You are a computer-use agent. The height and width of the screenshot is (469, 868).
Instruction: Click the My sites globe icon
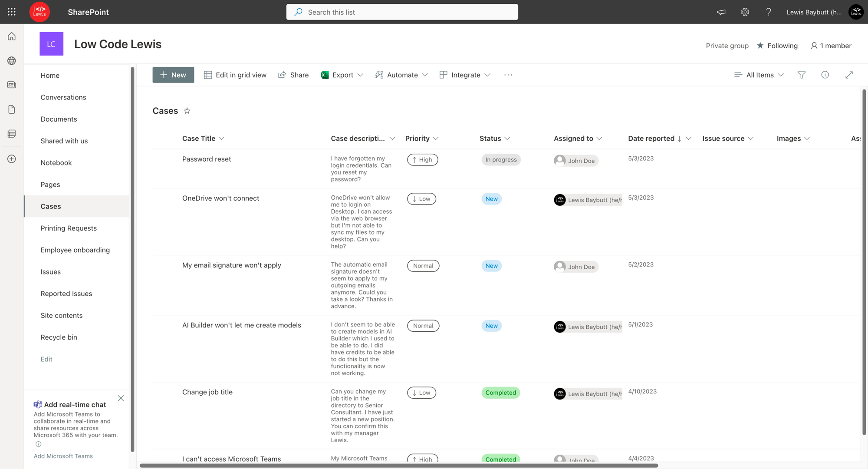coord(12,61)
